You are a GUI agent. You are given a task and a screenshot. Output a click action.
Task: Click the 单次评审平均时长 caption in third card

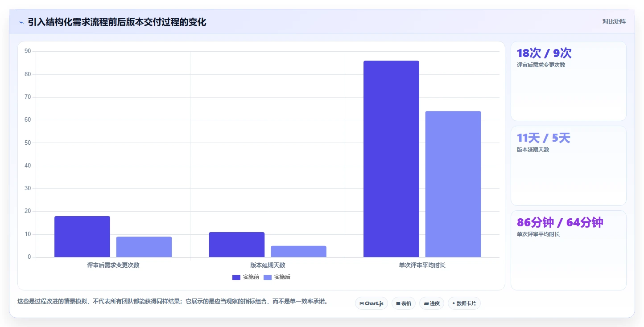coord(538,234)
